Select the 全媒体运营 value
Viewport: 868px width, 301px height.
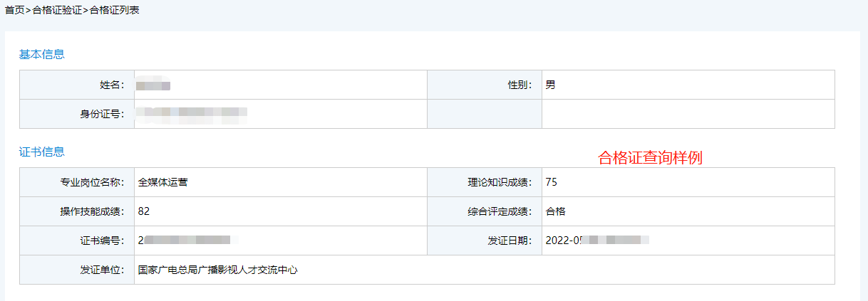pyautogui.click(x=163, y=182)
